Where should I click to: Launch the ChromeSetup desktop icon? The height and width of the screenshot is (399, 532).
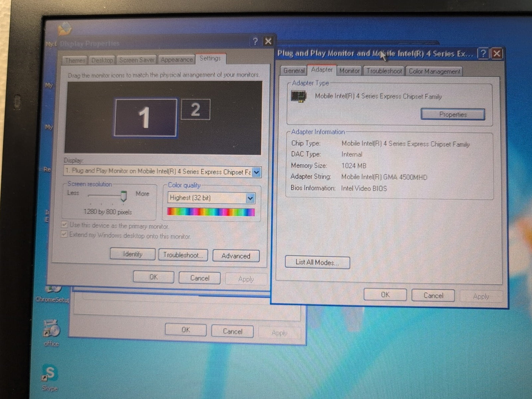click(x=52, y=293)
